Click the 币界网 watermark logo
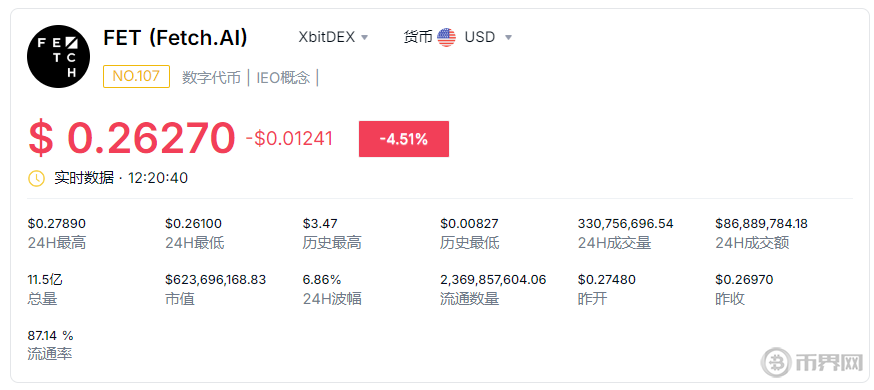 point(812,363)
